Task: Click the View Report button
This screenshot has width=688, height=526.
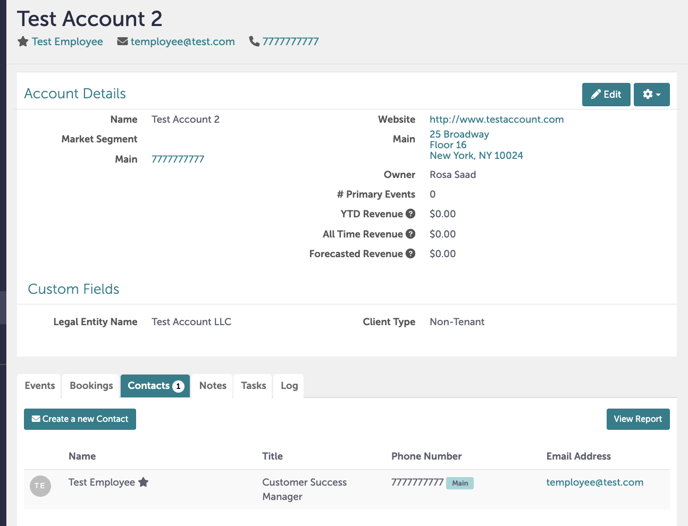Action: pyautogui.click(x=638, y=419)
